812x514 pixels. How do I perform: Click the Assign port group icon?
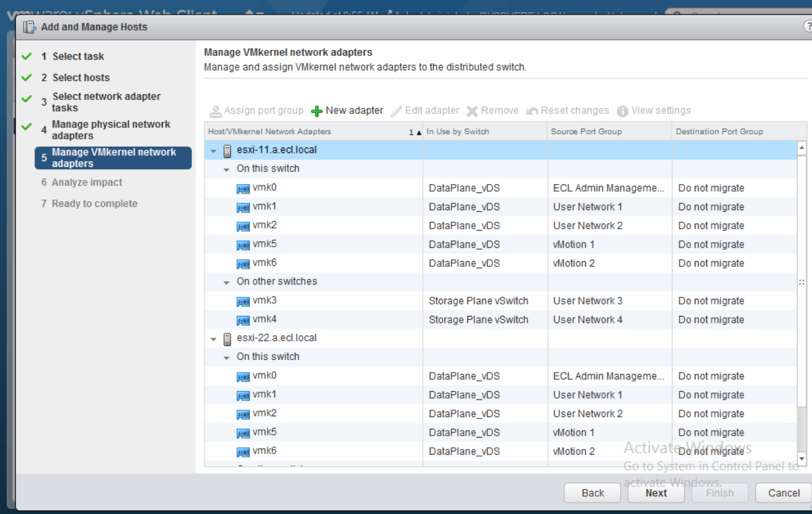tap(216, 111)
